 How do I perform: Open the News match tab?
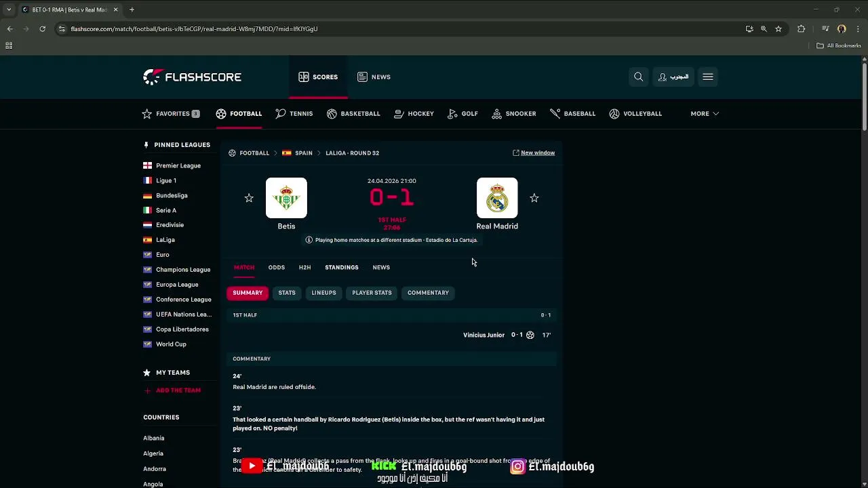381,268
